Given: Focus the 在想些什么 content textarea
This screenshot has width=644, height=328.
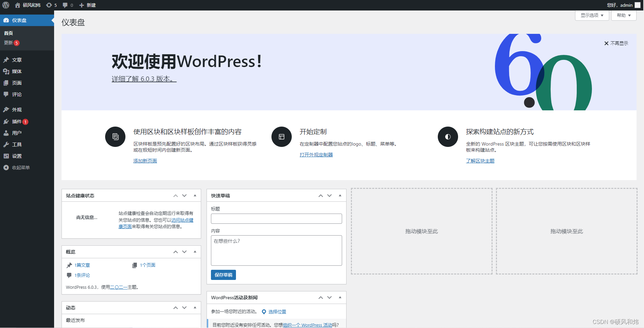Looking at the screenshot, I should click(277, 250).
